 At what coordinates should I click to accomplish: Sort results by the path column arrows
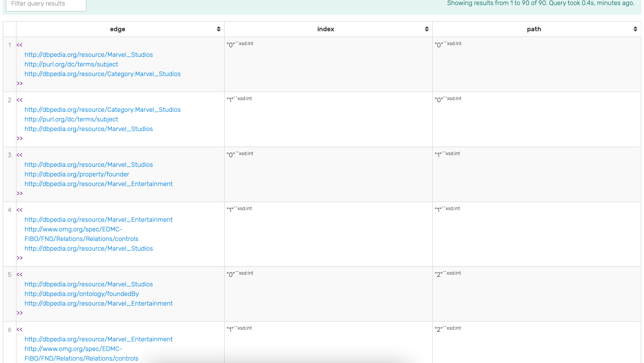(635, 29)
